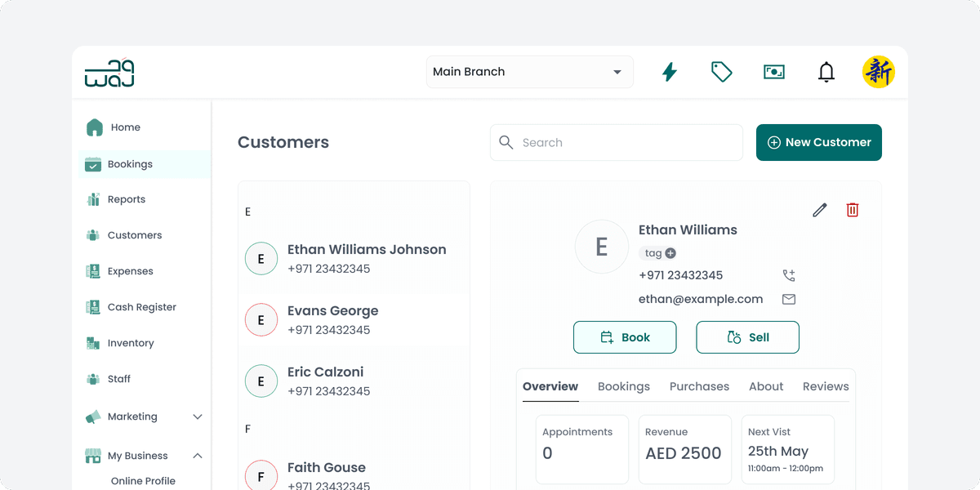
Task: Click the pencil edit customer icon
Action: click(820, 210)
